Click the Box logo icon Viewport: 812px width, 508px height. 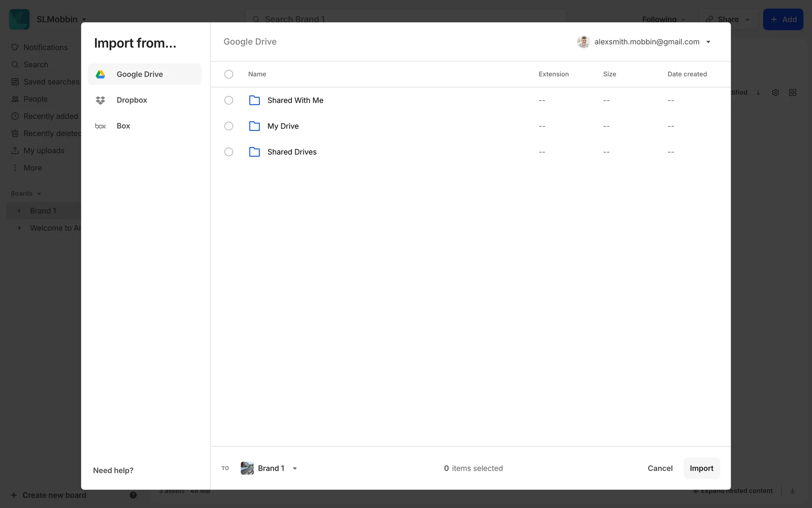[x=100, y=126]
